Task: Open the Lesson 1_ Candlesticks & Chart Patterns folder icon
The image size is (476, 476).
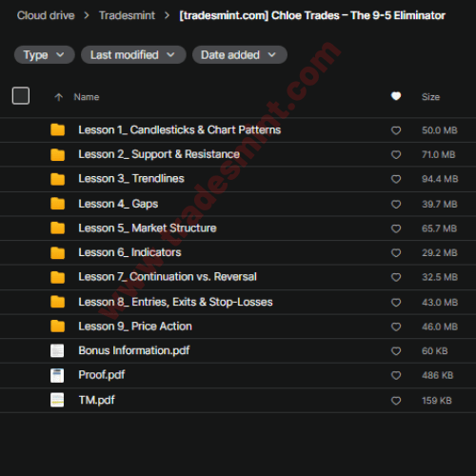Action: 57,129
